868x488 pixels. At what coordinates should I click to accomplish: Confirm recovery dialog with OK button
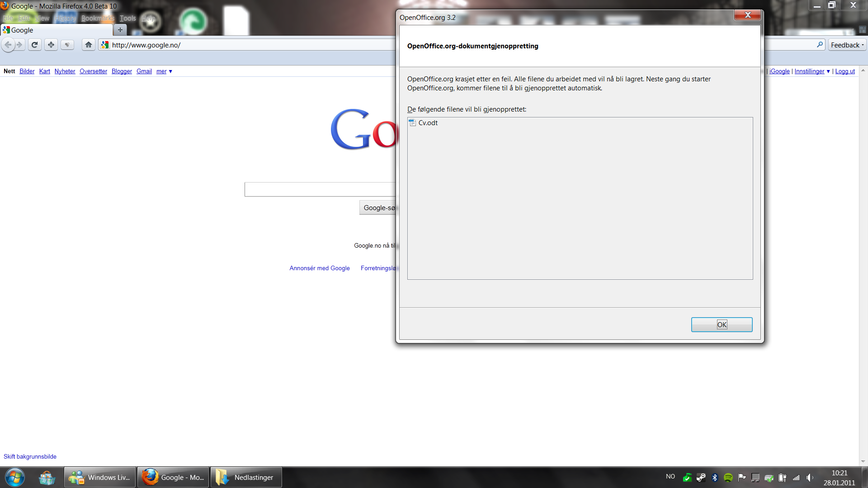(722, 324)
